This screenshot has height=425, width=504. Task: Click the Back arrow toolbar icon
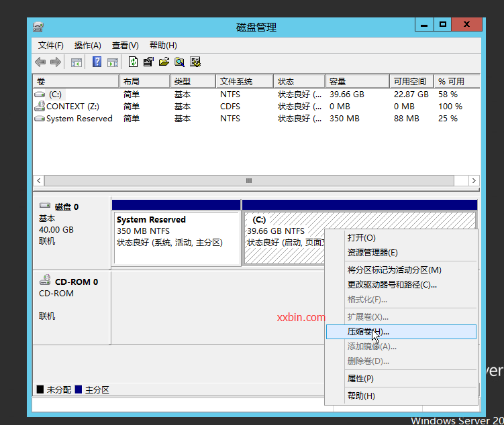40,62
